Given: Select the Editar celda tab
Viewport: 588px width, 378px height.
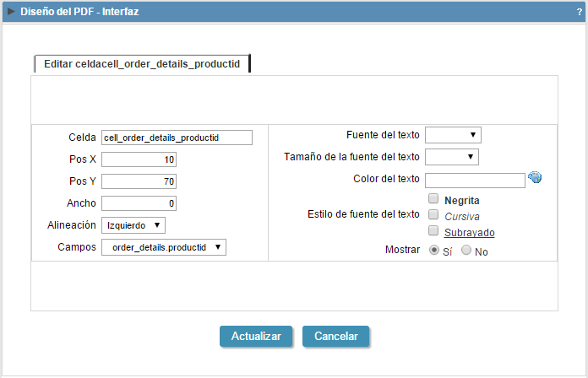Looking at the screenshot, I should coord(142,63).
